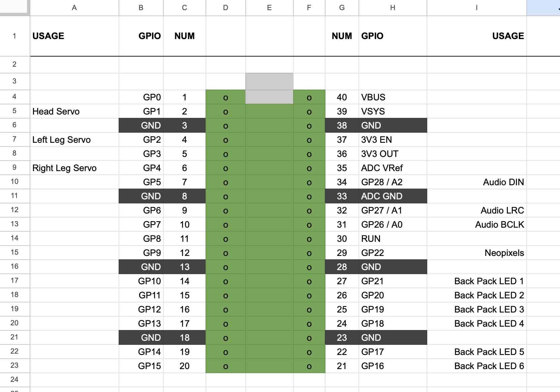Image resolution: width=560 pixels, height=392 pixels.
Task: Select the select-all corner box
Action: [x=14, y=7]
